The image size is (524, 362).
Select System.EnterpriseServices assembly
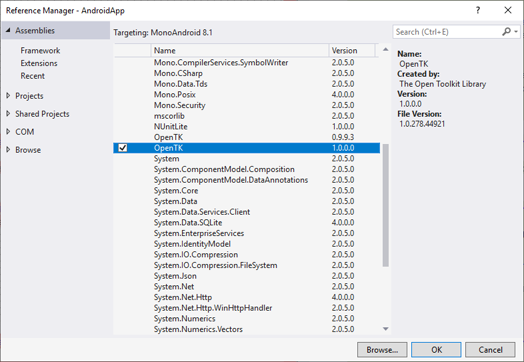(x=246, y=233)
